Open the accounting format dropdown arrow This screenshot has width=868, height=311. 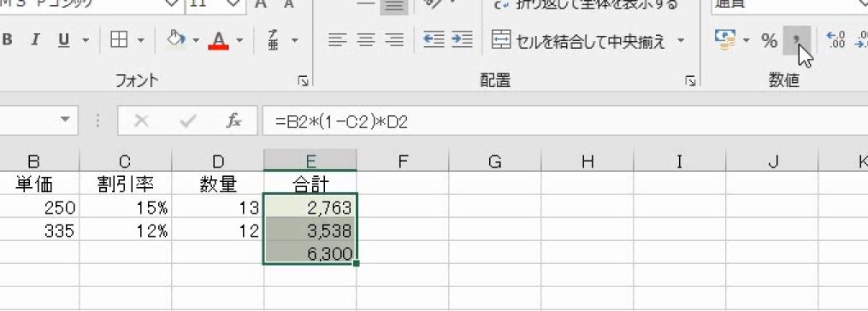click(747, 40)
